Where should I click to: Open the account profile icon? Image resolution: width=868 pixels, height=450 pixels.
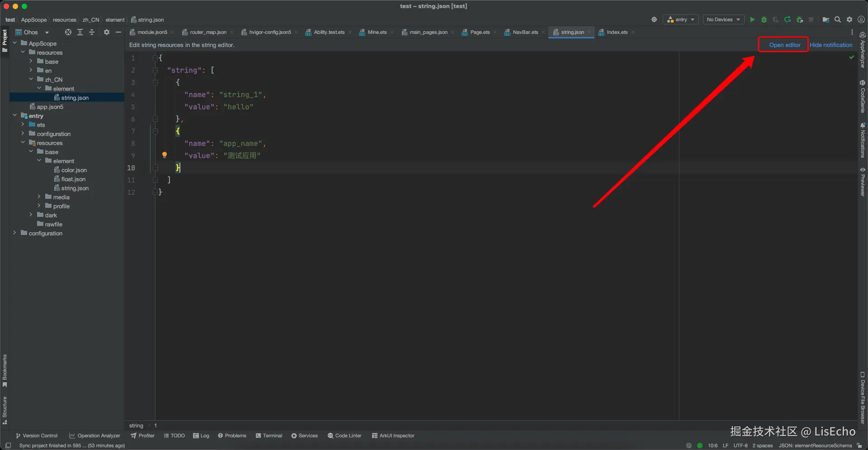point(861,19)
